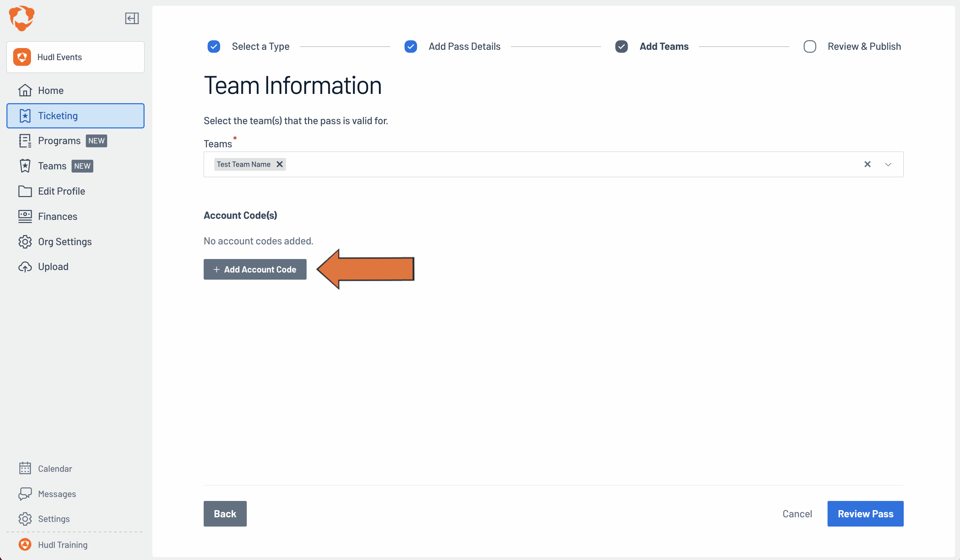The width and height of the screenshot is (960, 560).
Task: Click the Programs list icon
Action: 25,141
